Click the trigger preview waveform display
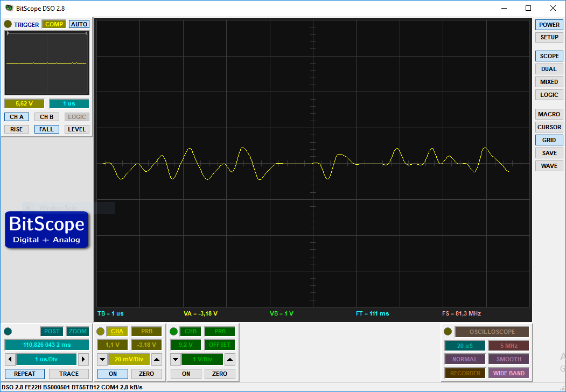Image resolution: width=566 pixels, height=392 pixels. (x=46, y=63)
